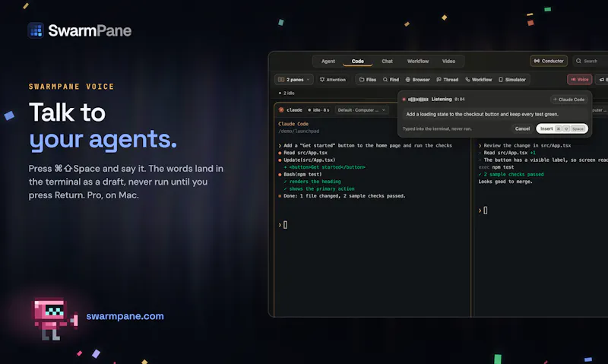The height and width of the screenshot is (364, 608).
Task: Click the SwarmPane logo icon
Action: tap(36, 30)
